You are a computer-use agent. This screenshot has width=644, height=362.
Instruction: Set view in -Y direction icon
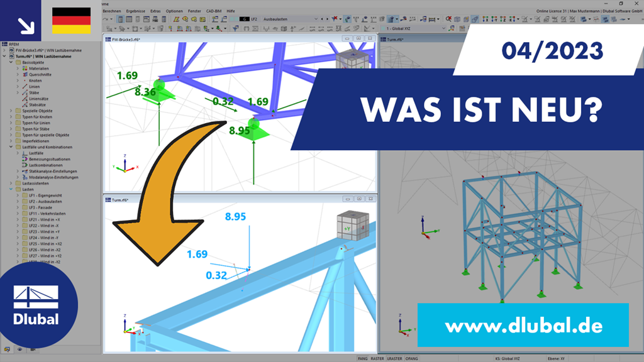pos(494,19)
